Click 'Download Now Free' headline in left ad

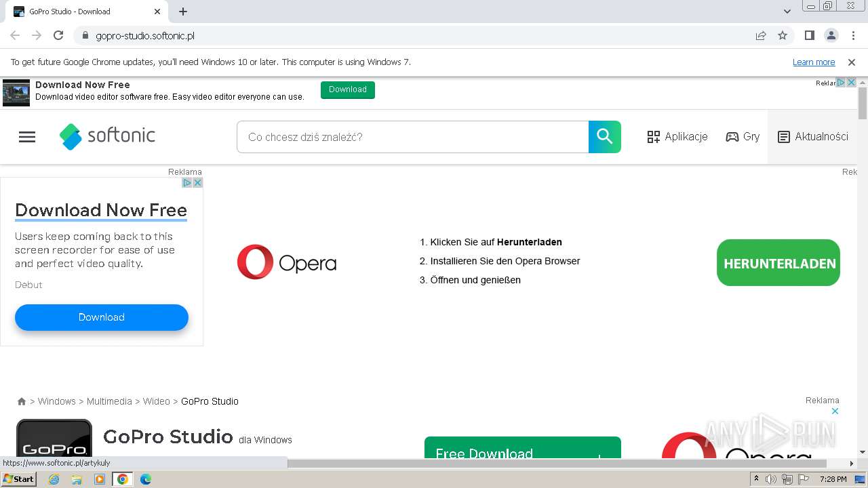click(101, 210)
